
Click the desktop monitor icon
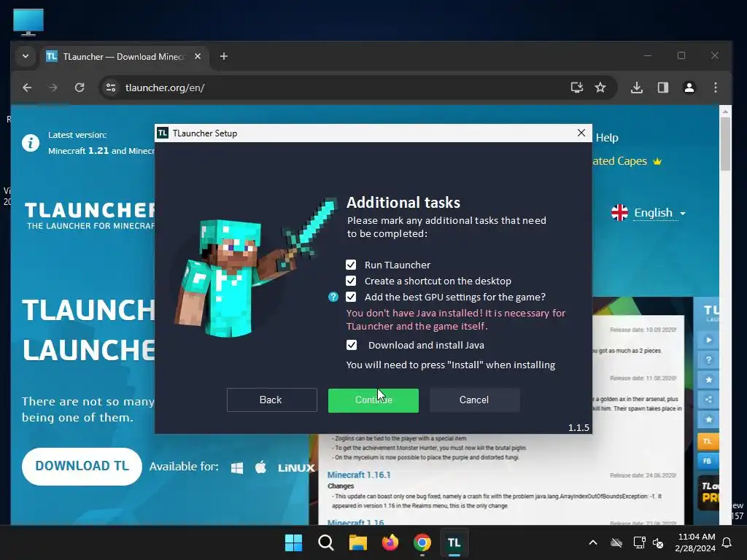(28, 22)
